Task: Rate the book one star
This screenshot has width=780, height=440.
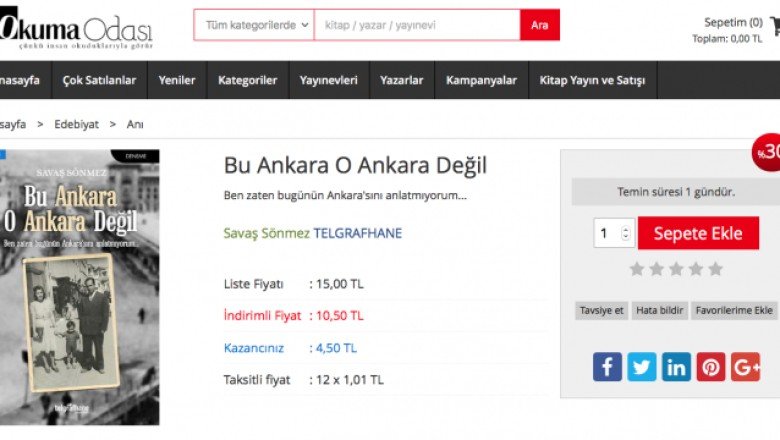Action: tap(637, 269)
